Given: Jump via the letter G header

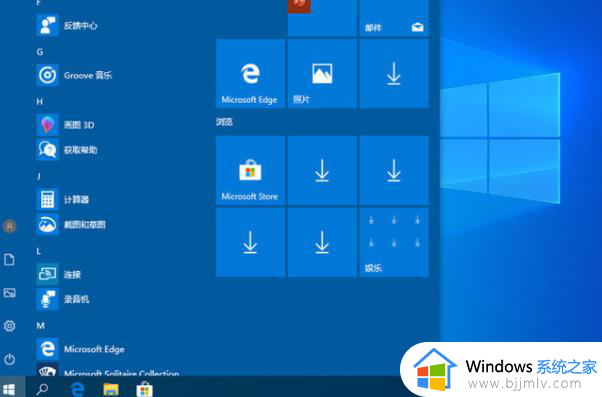Looking at the screenshot, I should point(40,52).
